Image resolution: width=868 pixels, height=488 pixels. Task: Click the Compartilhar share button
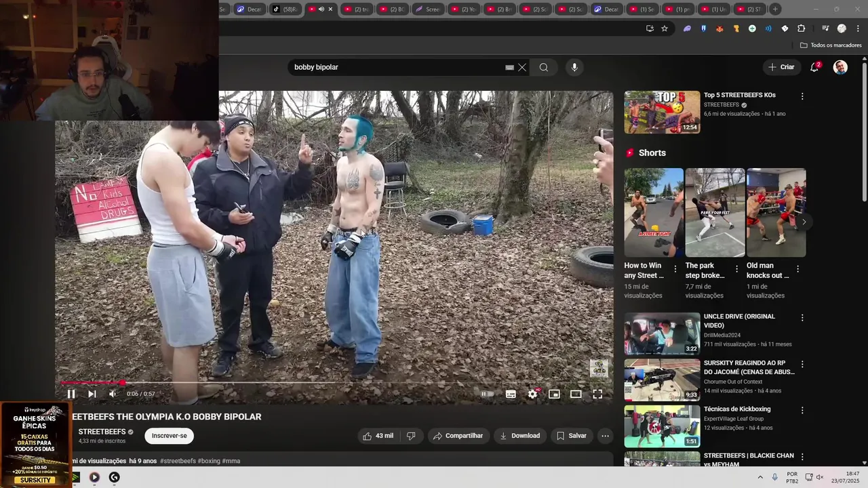tap(458, 436)
